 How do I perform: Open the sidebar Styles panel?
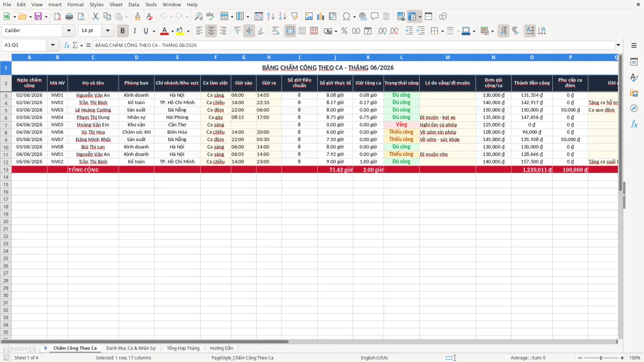(634, 77)
